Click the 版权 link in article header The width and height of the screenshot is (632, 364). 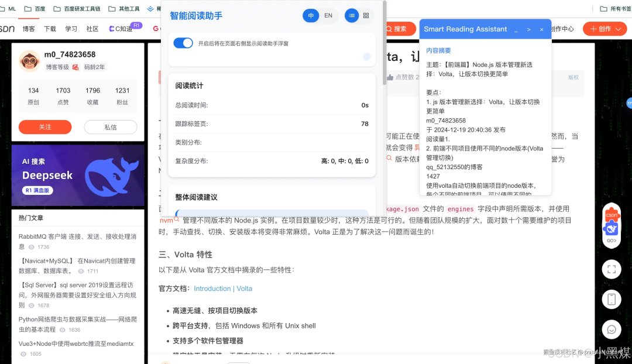[x=573, y=77]
